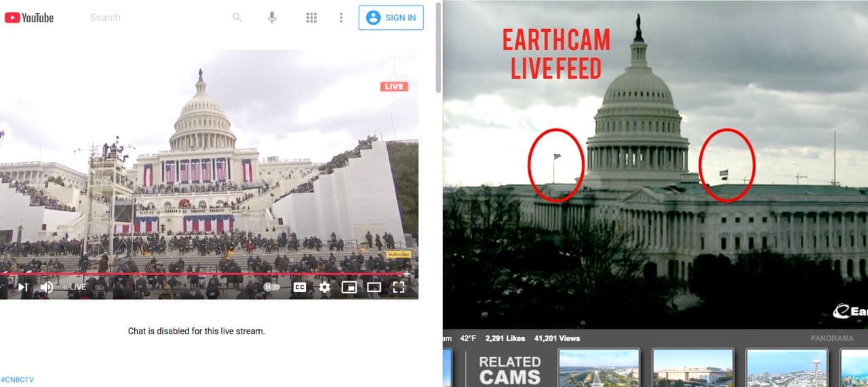Image resolution: width=868 pixels, height=387 pixels.
Task: Switch to theater mode icon
Action: coord(374,287)
